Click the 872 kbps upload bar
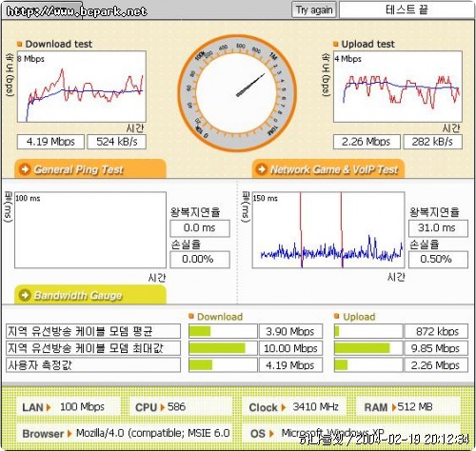The height and width of the screenshot is (451, 476). pos(368,331)
